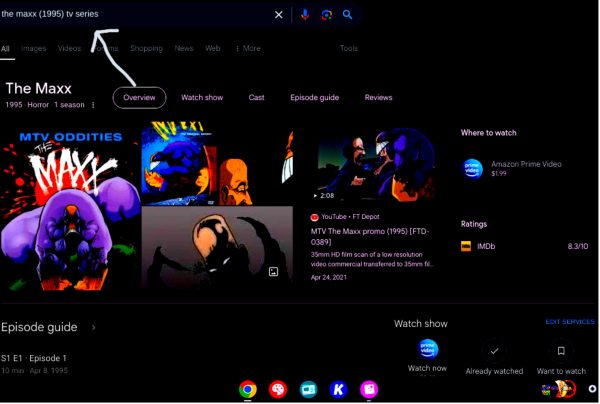Switch to the News tab
Image resolution: width=600 pixels, height=404 pixels.
click(184, 49)
